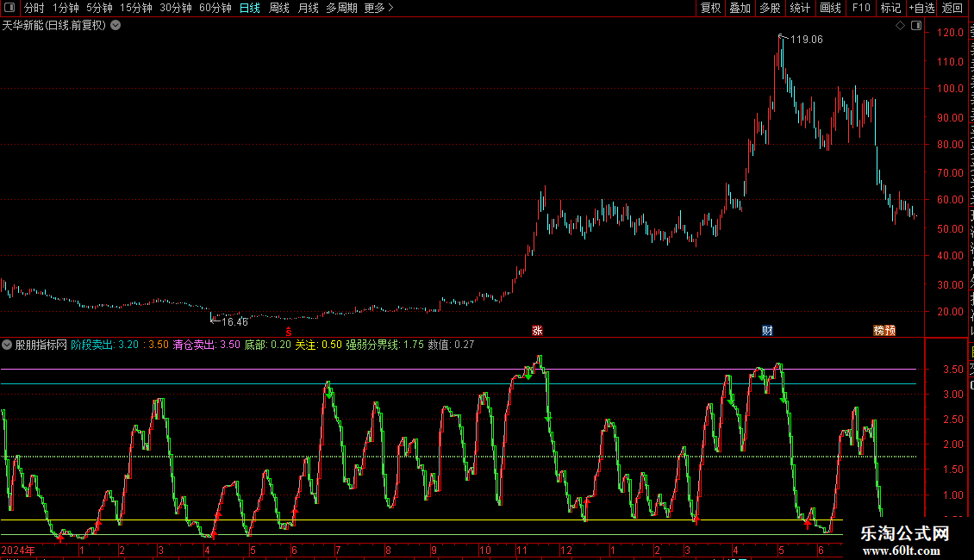
Task: Expand the 更多 periods menu
Action: point(379,8)
